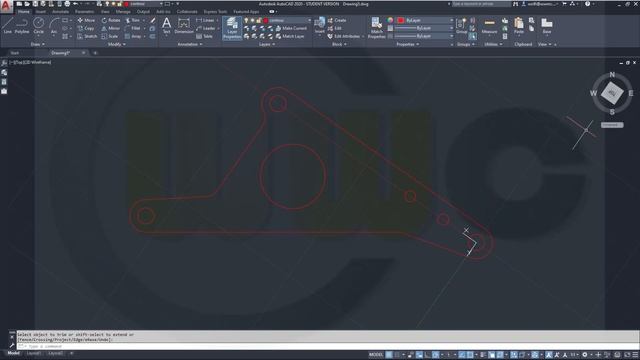The width and height of the screenshot is (640, 360).
Task: Expand the Utilities panel
Action: tap(493, 44)
